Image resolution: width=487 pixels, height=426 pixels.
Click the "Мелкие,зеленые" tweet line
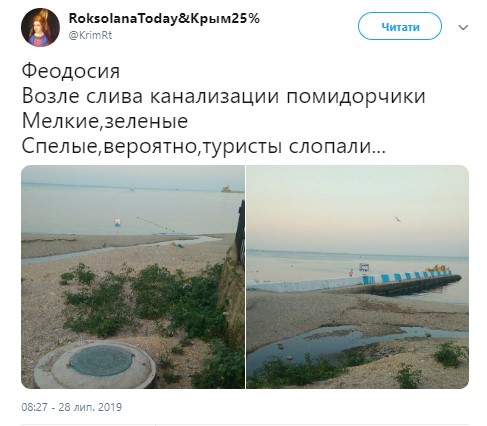coord(105,121)
